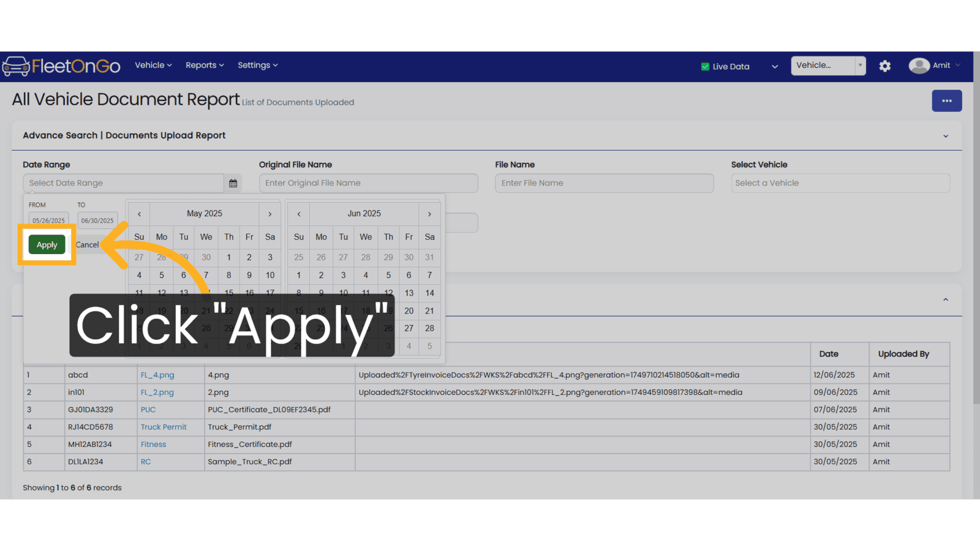The height and width of the screenshot is (551, 980).
Task: Collapse the Advance Search panel chevron
Action: point(946,136)
